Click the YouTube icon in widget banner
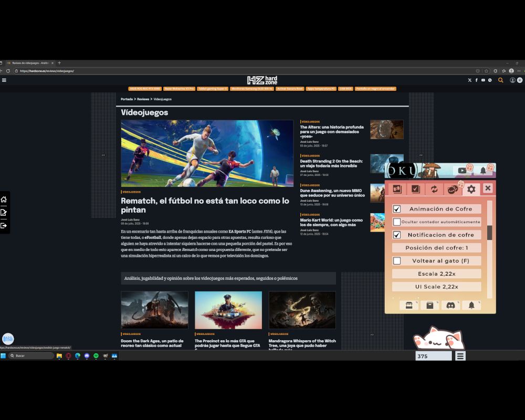 [x=462, y=170]
